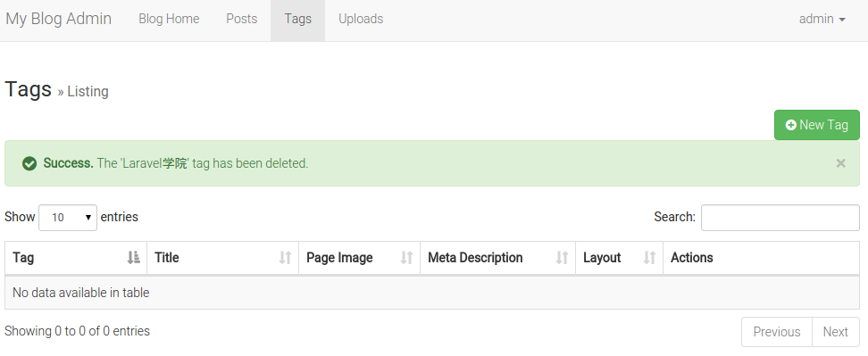Viewport: 868px width, 356px height.
Task: Open the entries per page dropdown
Action: coord(68,217)
